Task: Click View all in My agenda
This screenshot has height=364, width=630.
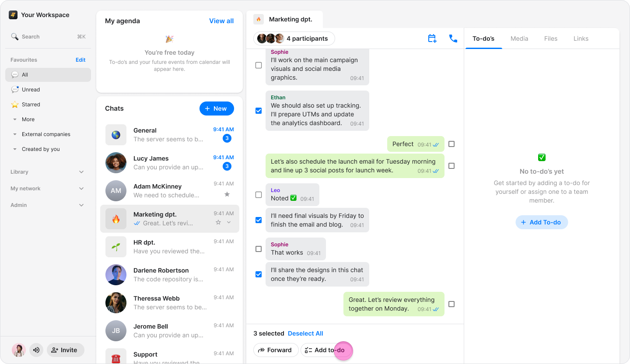Action: 221,21
